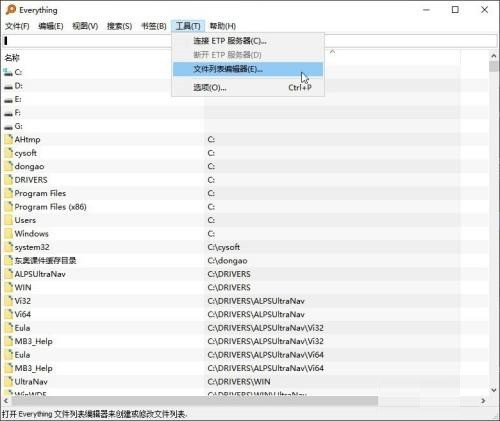
Task: Click the D: drive icon
Action: [x=8, y=86]
